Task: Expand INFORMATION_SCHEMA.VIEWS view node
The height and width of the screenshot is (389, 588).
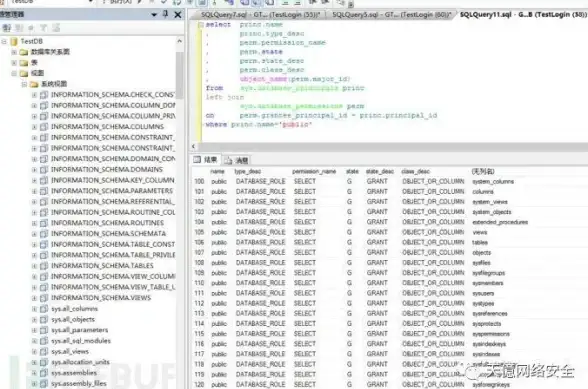Action: [34, 298]
